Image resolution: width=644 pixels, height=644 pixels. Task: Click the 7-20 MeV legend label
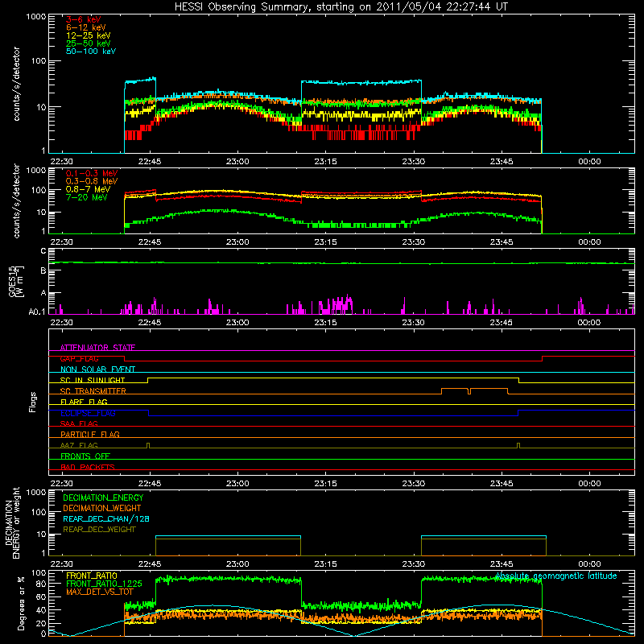pos(86,197)
